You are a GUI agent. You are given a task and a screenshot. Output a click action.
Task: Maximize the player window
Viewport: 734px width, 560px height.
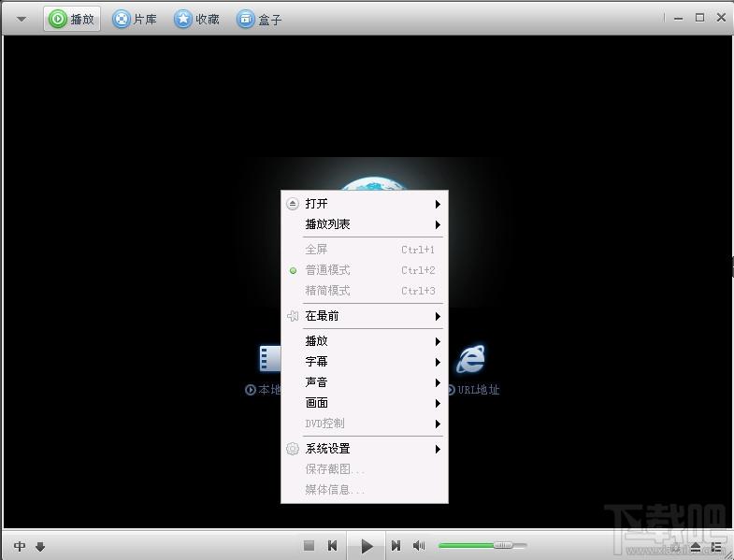tap(699, 18)
